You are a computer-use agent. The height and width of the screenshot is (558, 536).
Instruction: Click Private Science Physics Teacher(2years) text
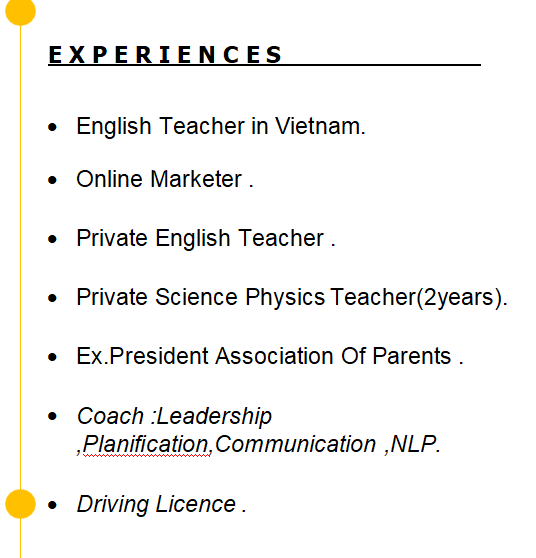(292, 298)
